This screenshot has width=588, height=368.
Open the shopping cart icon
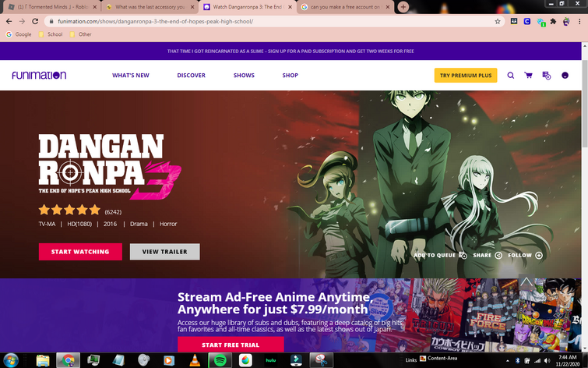tap(528, 76)
